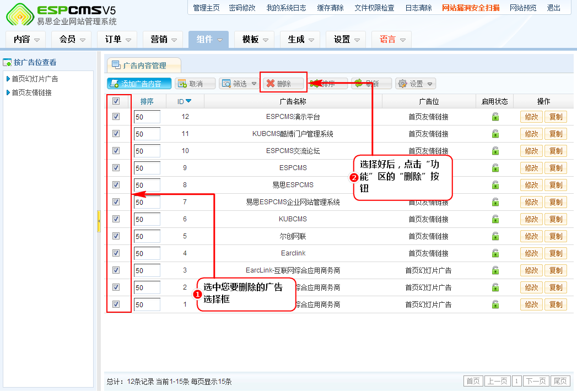Open 网站漏洞安全扫描 link
577x392 pixels.
(x=471, y=8)
